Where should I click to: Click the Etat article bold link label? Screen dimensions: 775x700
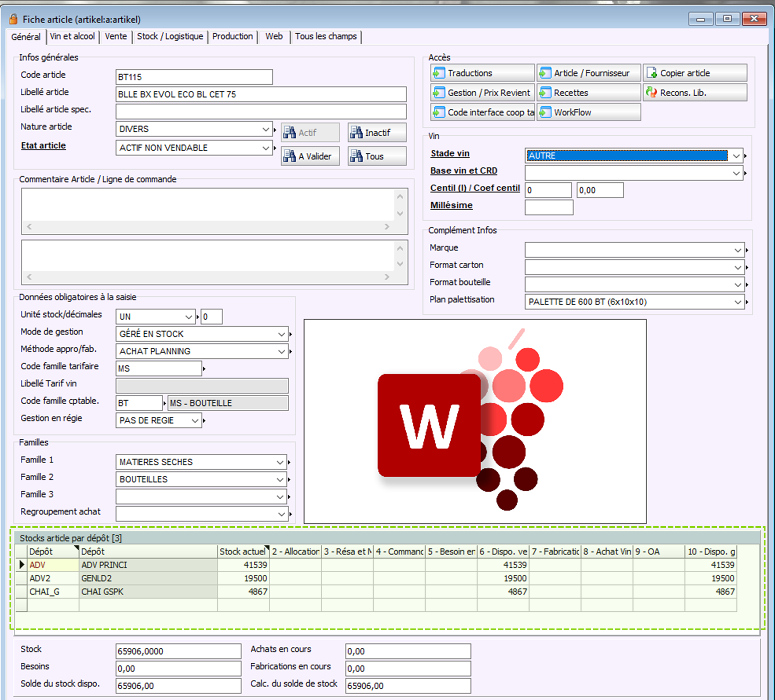coord(43,146)
